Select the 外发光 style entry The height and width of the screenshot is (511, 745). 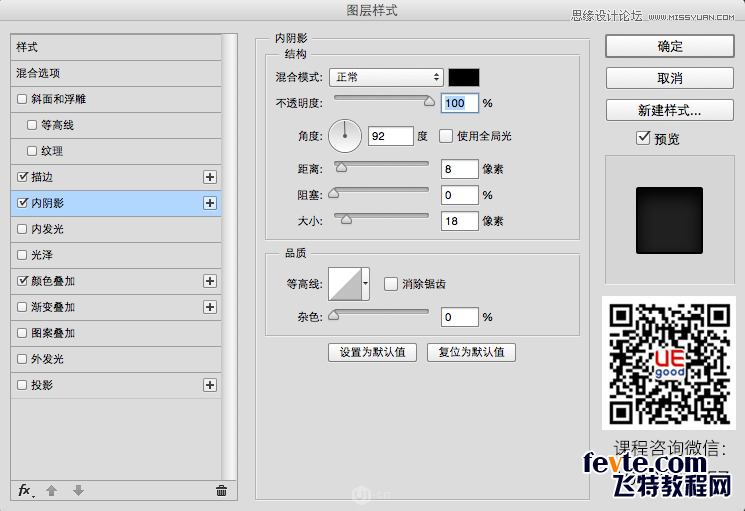(116, 359)
